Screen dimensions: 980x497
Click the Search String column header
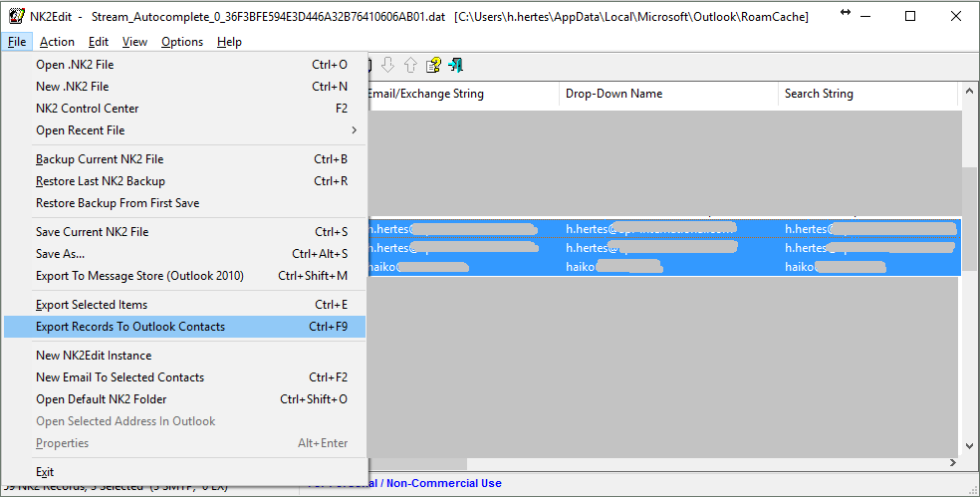867,94
